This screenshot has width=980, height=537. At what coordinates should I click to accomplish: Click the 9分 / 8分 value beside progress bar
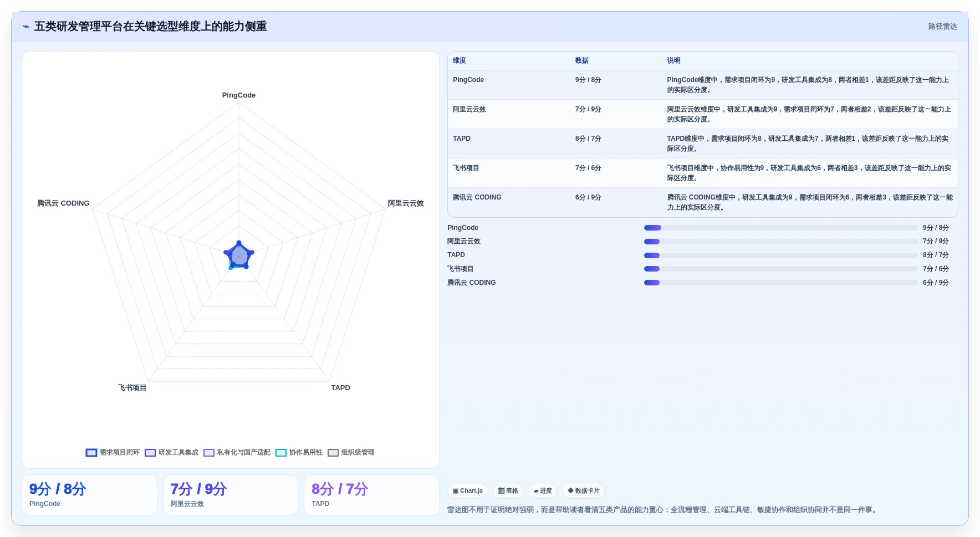coord(936,228)
